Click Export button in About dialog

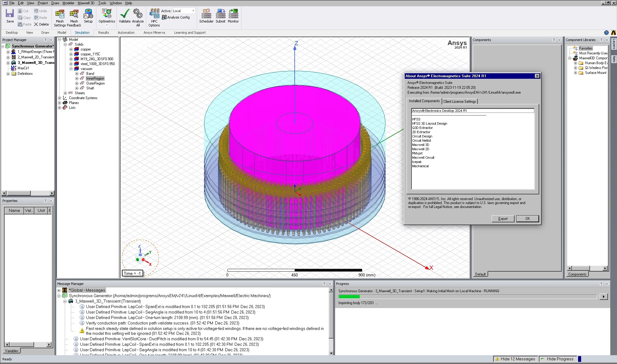point(503,219)
